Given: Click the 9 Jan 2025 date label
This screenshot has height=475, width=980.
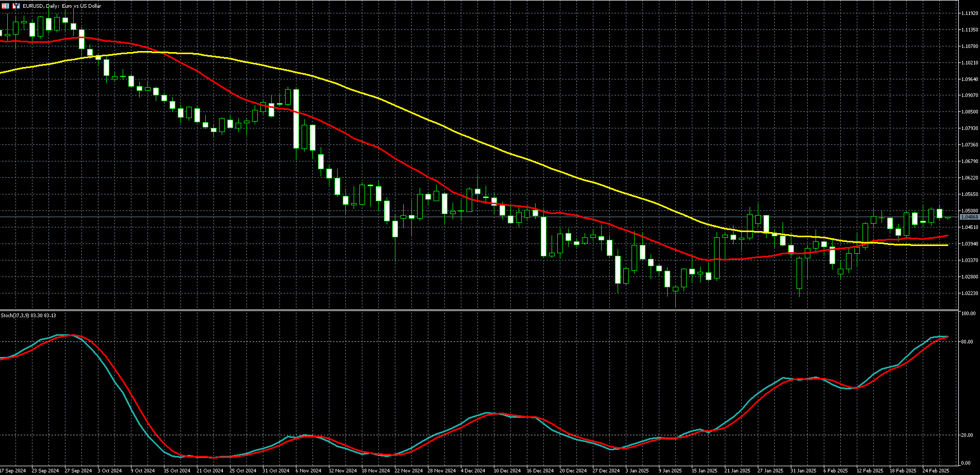Looking at the screenshot, I should [671, 471].
